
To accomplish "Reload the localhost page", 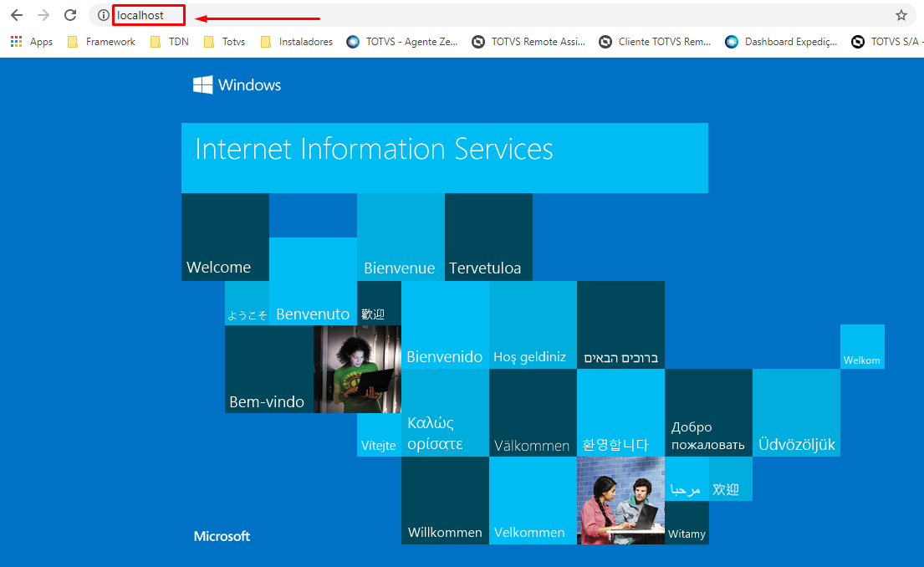I will 70,15.
